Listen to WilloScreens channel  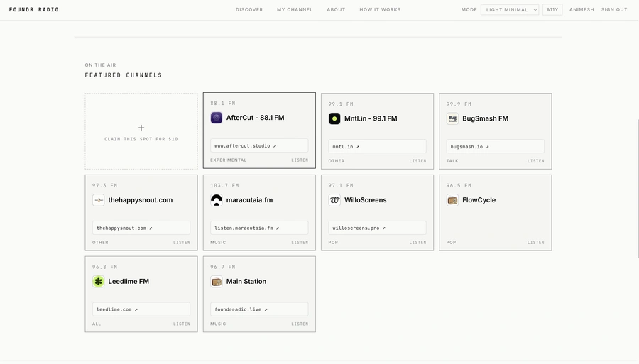coord(417,242)
